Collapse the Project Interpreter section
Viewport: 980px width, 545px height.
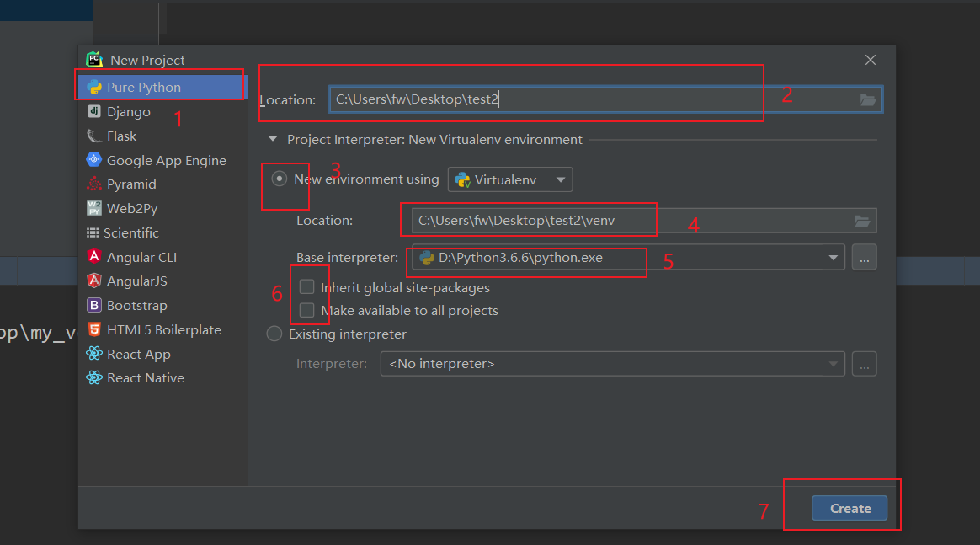273,139
